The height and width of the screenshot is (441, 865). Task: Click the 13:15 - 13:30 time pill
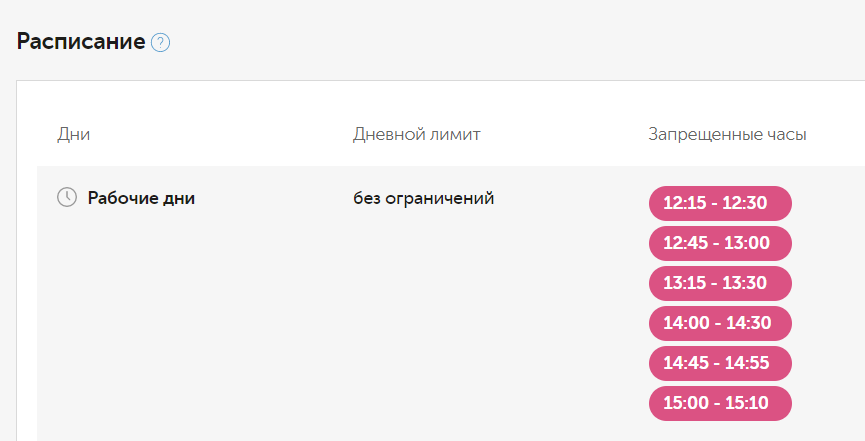(x=720, y=283)
